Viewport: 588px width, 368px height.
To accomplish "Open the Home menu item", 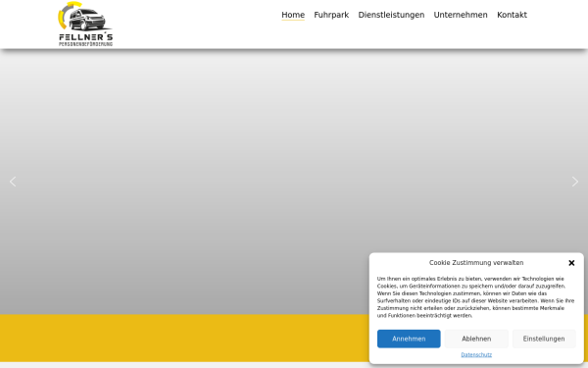I will [x=293, y=15].
